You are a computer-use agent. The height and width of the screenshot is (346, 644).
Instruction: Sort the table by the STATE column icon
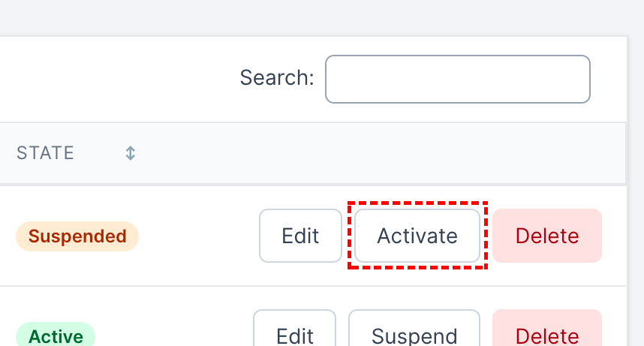130,153
